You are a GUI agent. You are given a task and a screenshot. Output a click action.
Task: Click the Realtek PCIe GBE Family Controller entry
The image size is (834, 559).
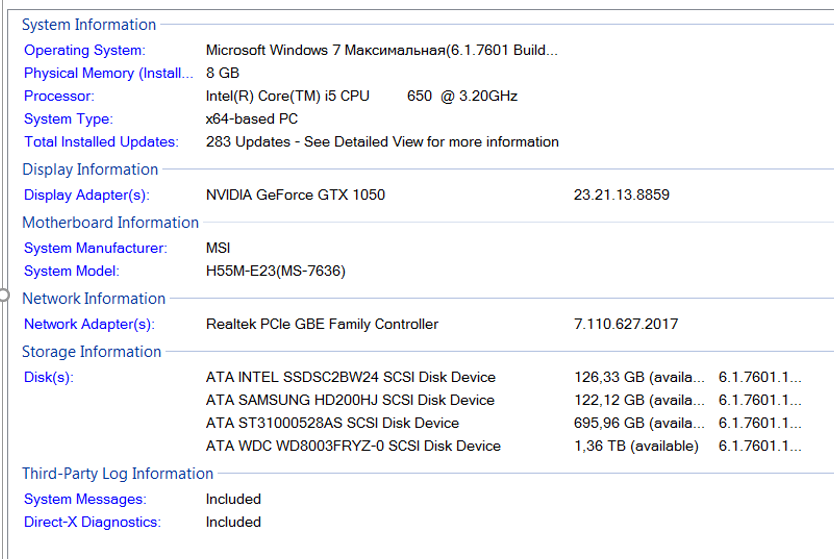322,324
